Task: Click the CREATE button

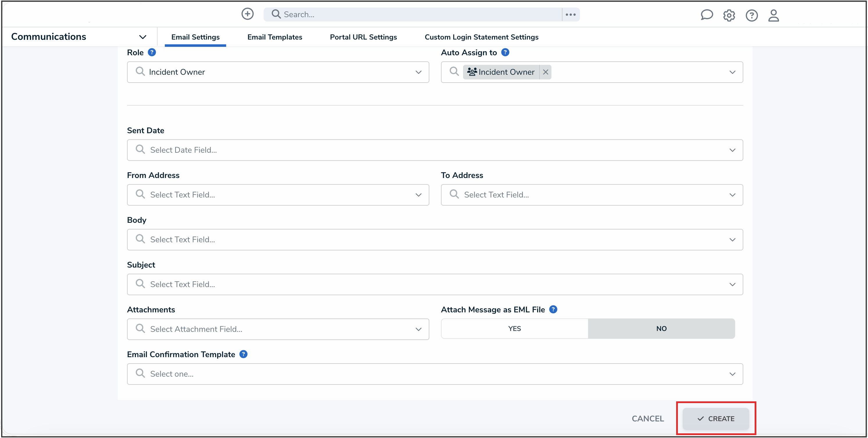Action: click(716, 419)
